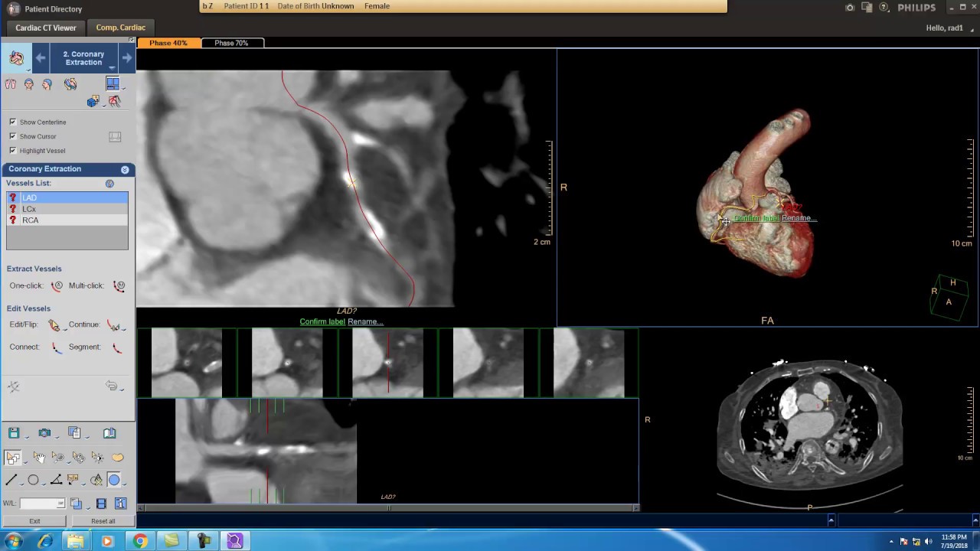Screen dimensions: 980x551
Task: Select the angle measurement tool
Action: pyautogui.click(x=55, y=481)
